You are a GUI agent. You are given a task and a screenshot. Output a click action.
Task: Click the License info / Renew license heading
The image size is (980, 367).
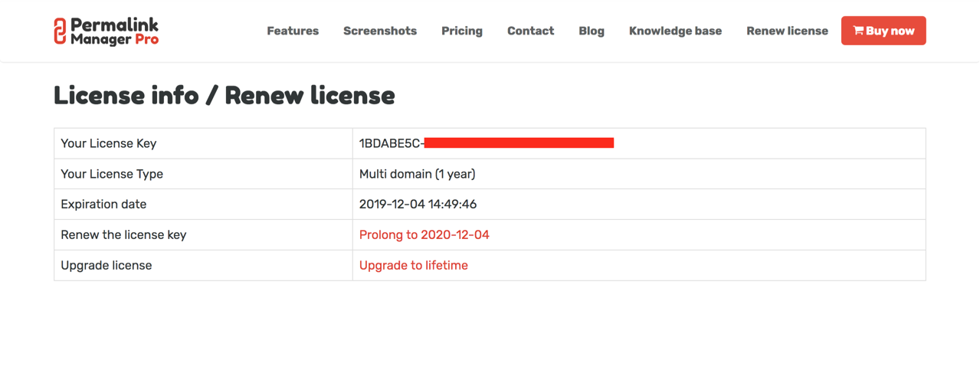coord(225,96)
